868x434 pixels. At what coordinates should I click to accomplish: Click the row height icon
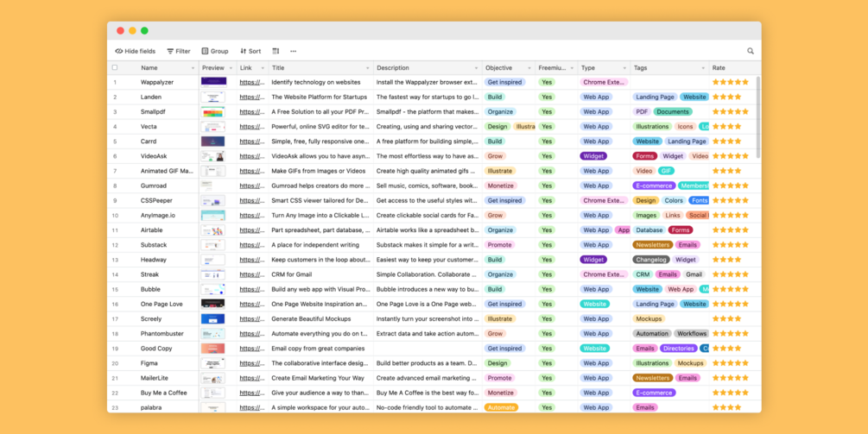point(276,51)
